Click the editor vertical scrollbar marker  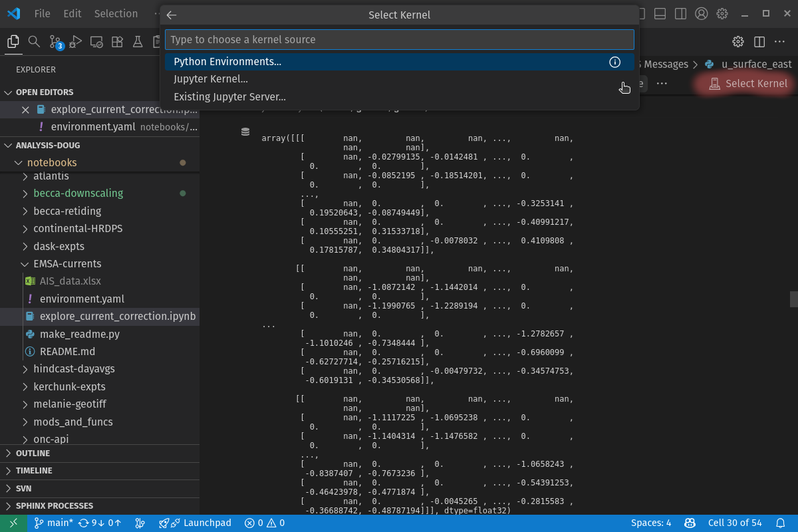coord(793,298)
